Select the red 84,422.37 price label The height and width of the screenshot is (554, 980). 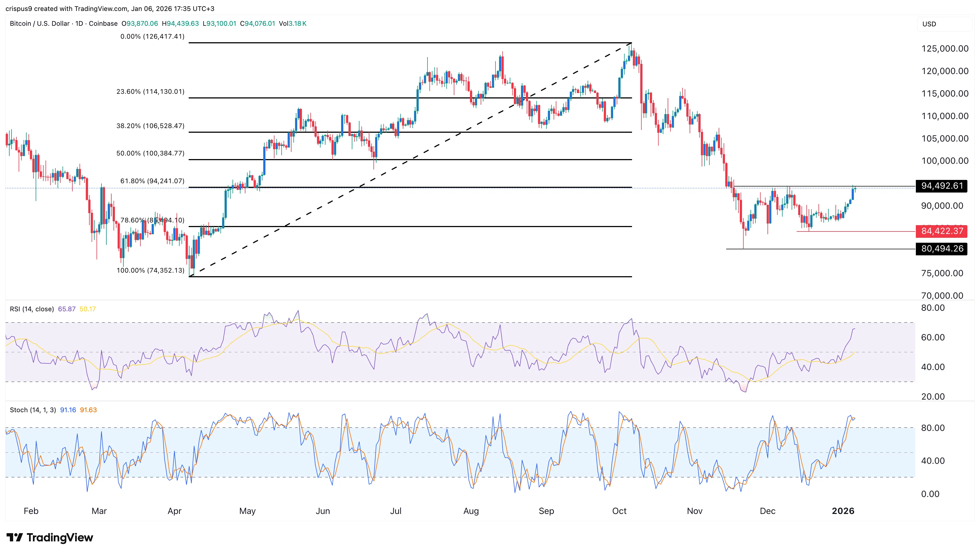point(942,231)
